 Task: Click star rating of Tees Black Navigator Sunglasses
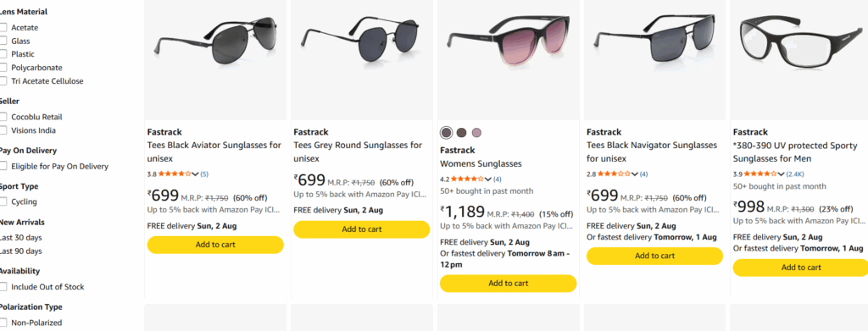click(x=614, y=174)
